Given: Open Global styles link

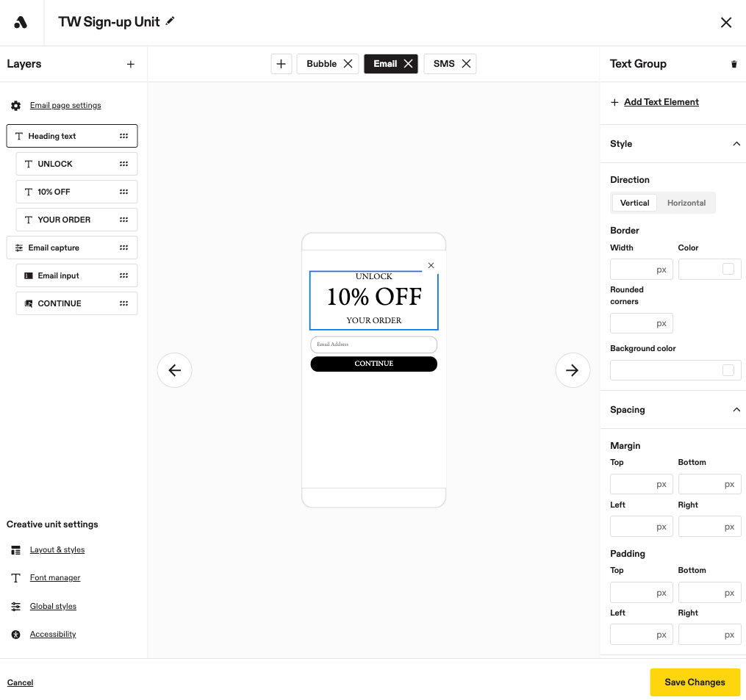Looking at the screenshot, I should point(53,606).
